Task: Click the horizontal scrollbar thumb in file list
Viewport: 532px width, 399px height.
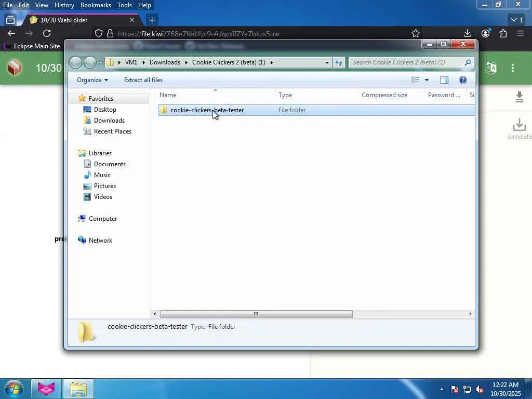Action: [x=256, y=314]
